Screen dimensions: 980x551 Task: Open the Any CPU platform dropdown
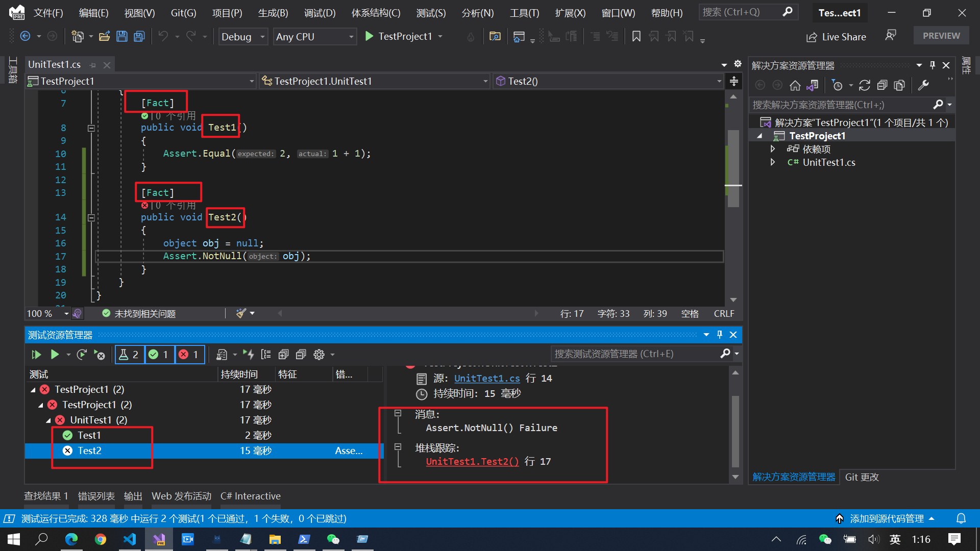point(314,37)
